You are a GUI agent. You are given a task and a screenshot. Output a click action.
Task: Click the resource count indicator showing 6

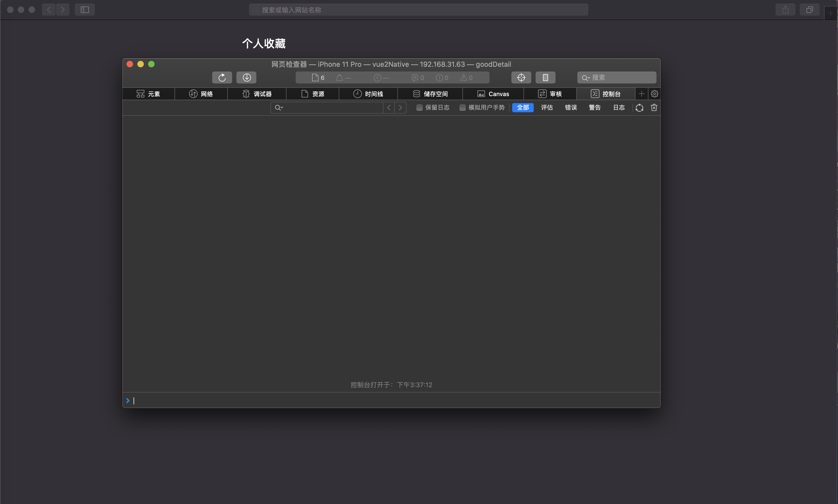click(x=318, y=78)
